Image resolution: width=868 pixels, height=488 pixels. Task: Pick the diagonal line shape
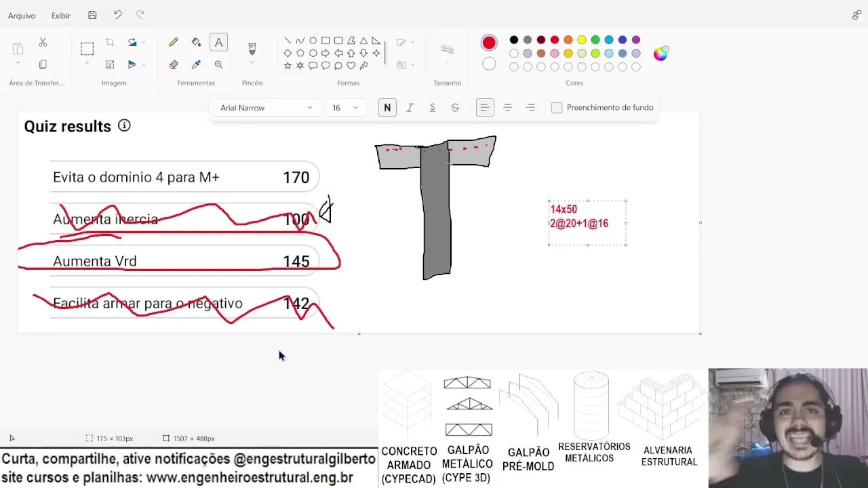(288, 41)
